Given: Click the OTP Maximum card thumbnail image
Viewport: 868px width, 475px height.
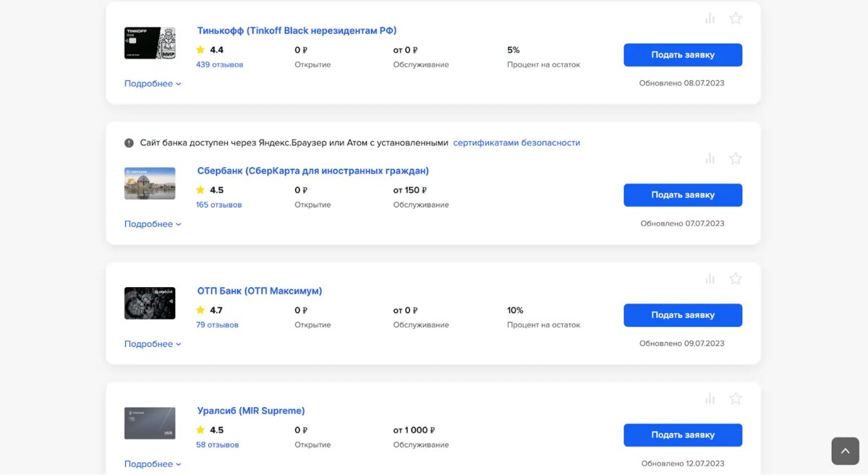Looking at the screenshot, I should pyautogui.click(x=150, y=303).
